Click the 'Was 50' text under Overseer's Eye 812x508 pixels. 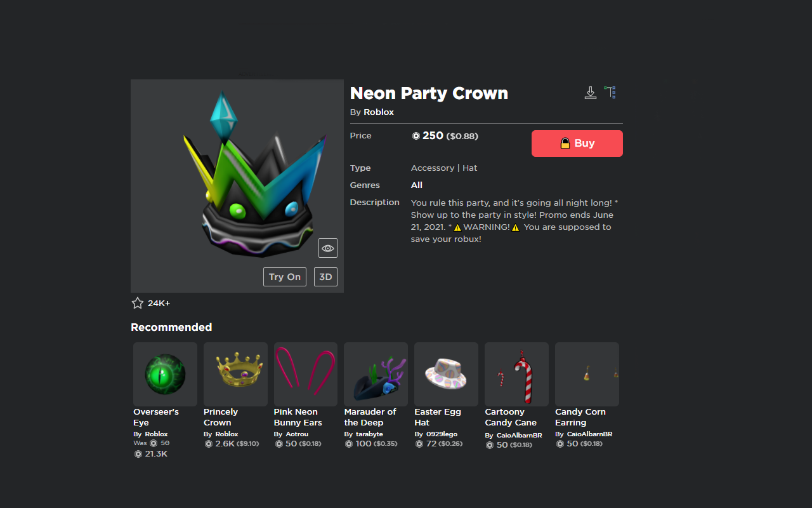pos(152,443)
